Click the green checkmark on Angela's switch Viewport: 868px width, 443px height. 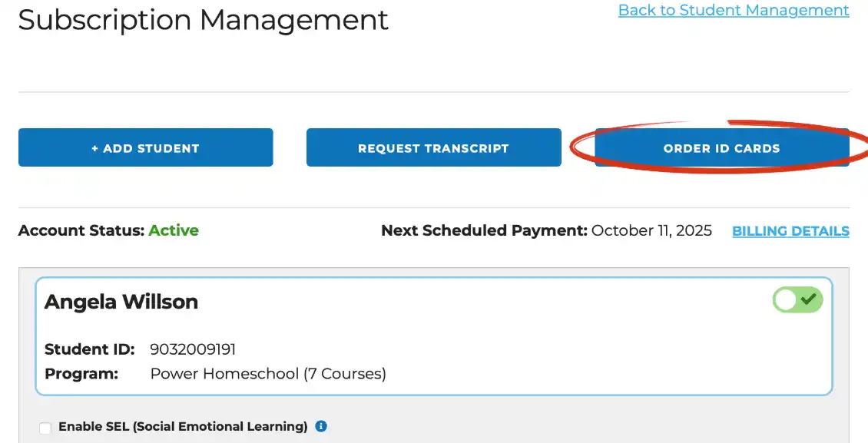pos(809,299)
